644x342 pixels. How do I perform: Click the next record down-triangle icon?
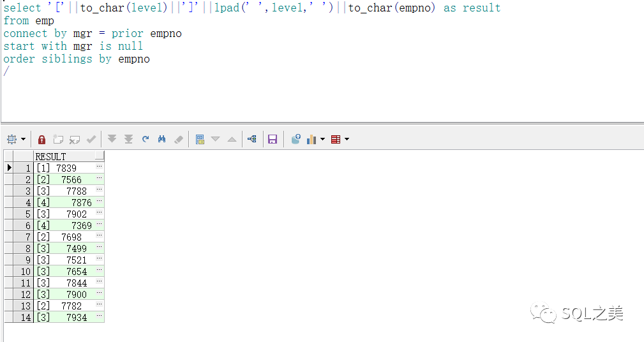[x=215, y=139]
